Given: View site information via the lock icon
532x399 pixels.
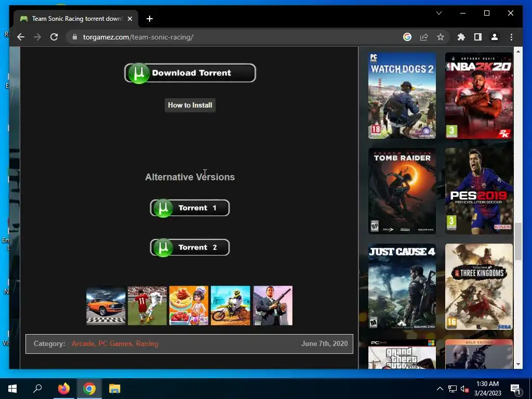Looking at the screenshot, I should coord(75,37).
